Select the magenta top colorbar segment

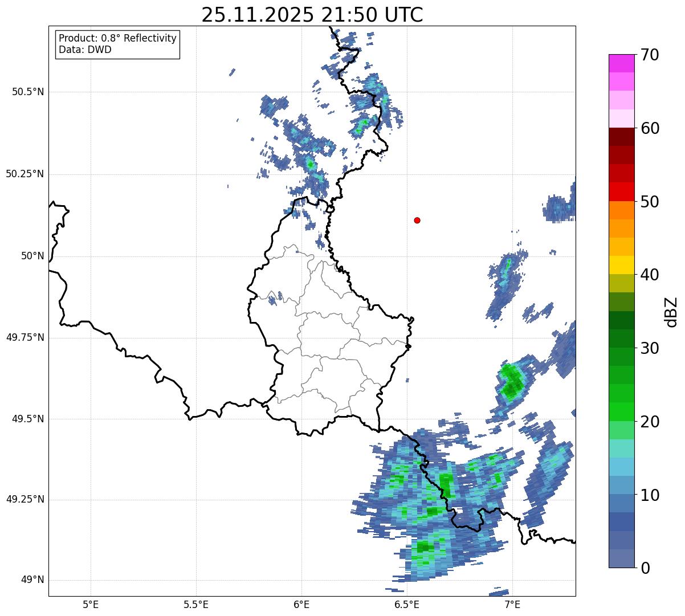pos(621,63)
